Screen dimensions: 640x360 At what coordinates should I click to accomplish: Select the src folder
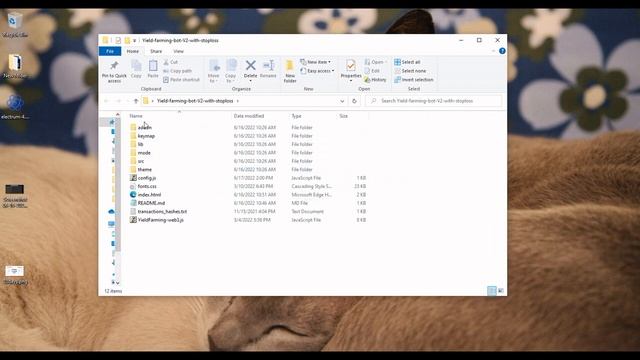141,161
